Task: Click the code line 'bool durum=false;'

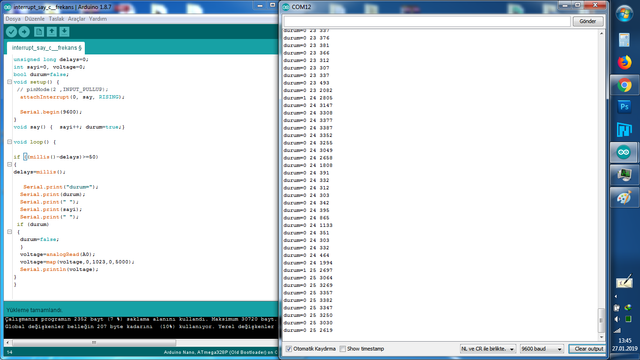Action: 41,74
